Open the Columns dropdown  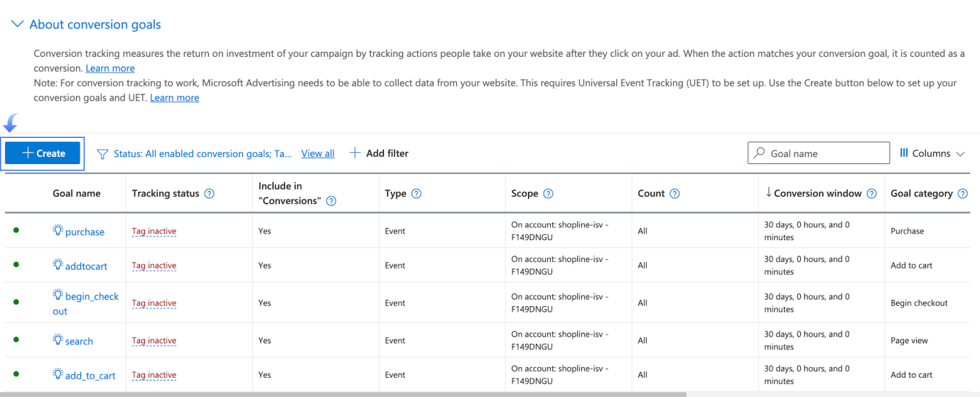(932, 153)
